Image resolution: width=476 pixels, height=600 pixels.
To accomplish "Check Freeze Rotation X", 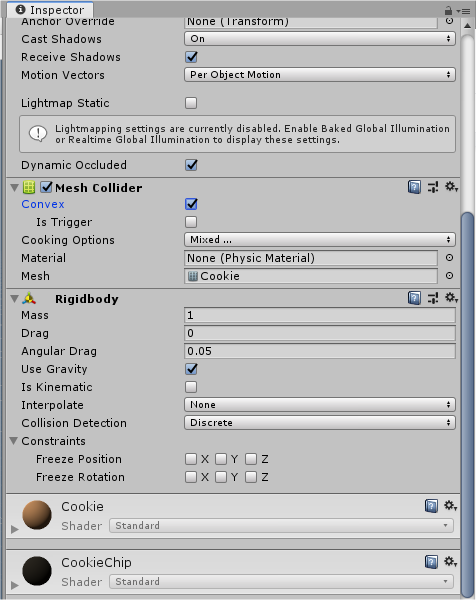I will pos(191,477).
